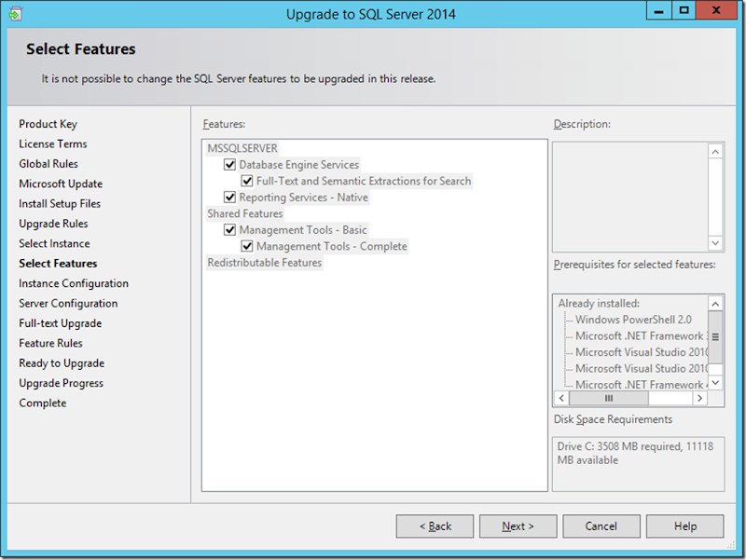Select Complete step in sidebar
Viewport: 746px width, 560px height.
(43, 403)
